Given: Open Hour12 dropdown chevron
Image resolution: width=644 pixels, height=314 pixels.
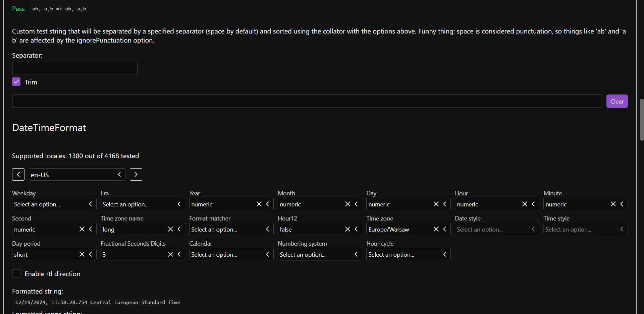Looking at the screenshot, I should [356, 229].
